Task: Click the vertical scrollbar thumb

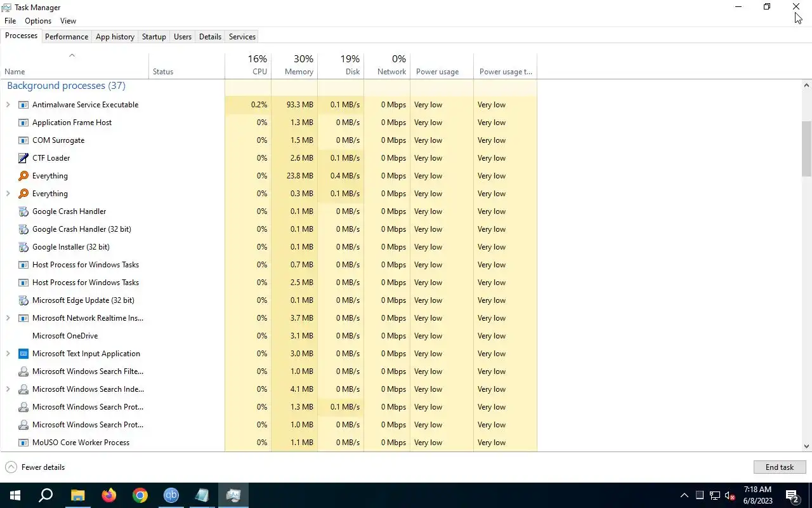Action: tap(807, 149)
